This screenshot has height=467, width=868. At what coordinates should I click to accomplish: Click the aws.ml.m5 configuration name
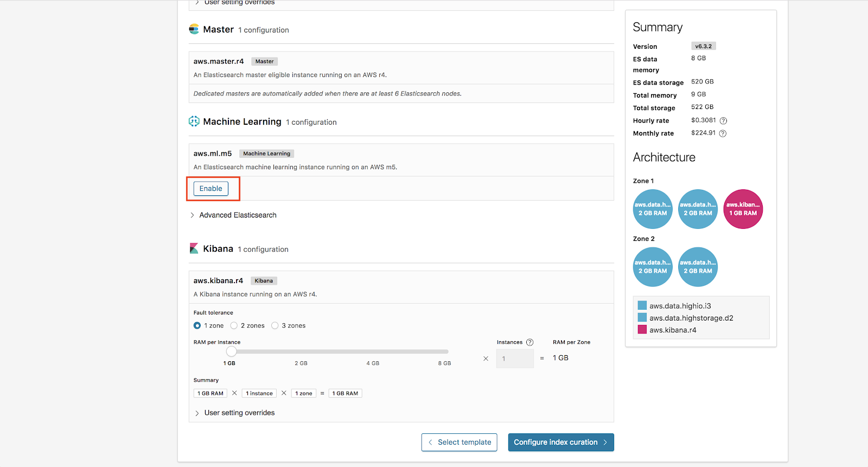[213, 153]
